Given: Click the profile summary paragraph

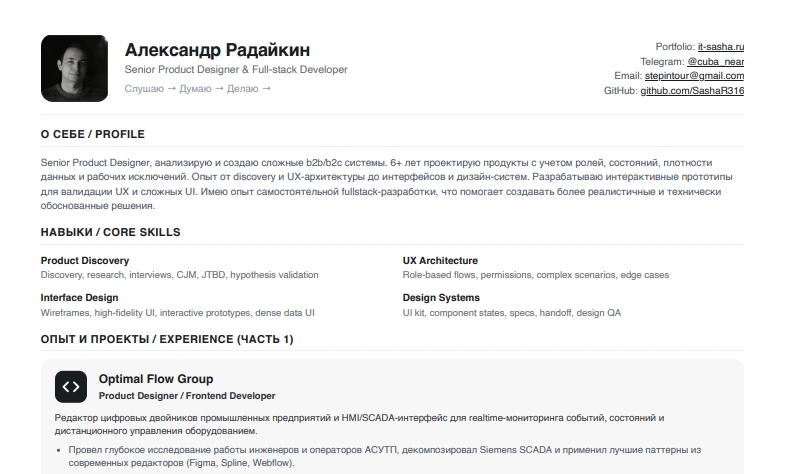Looking at the screenshot, I should point(386,184).
